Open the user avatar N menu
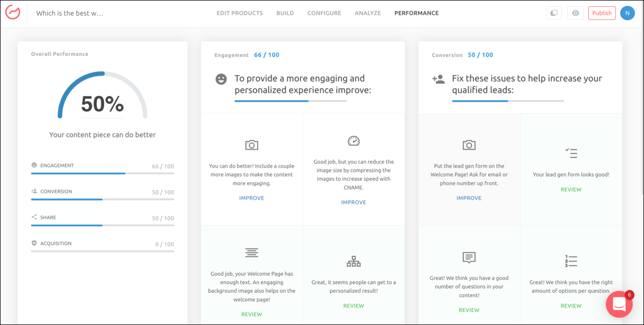 pos(627,13)
